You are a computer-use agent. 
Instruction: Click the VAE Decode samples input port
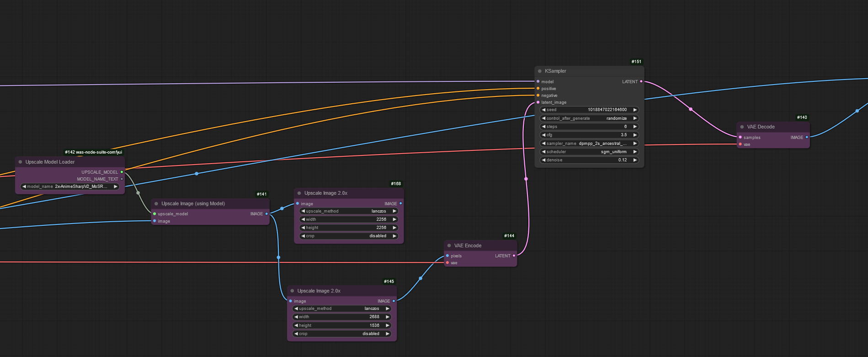click(740, 137)
